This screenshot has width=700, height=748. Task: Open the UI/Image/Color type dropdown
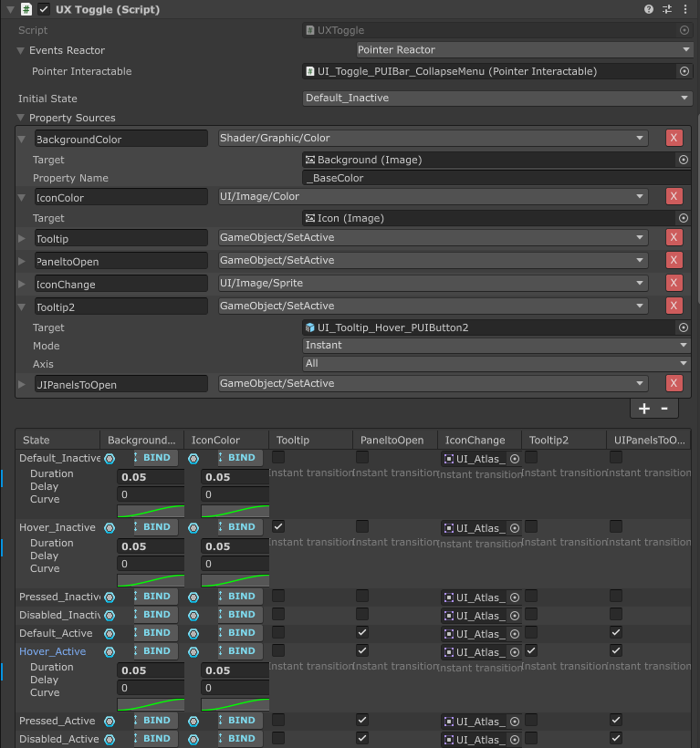tap(433, 196)
